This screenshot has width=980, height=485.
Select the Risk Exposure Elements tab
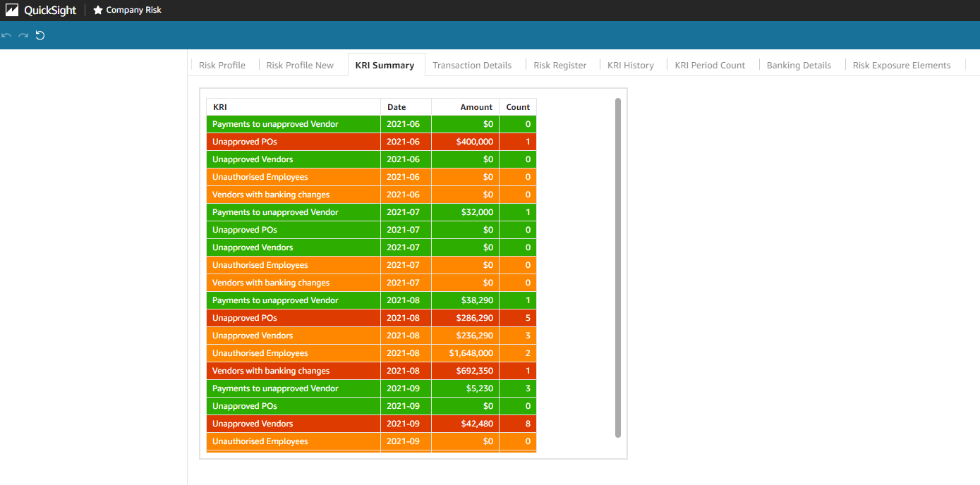902,65
